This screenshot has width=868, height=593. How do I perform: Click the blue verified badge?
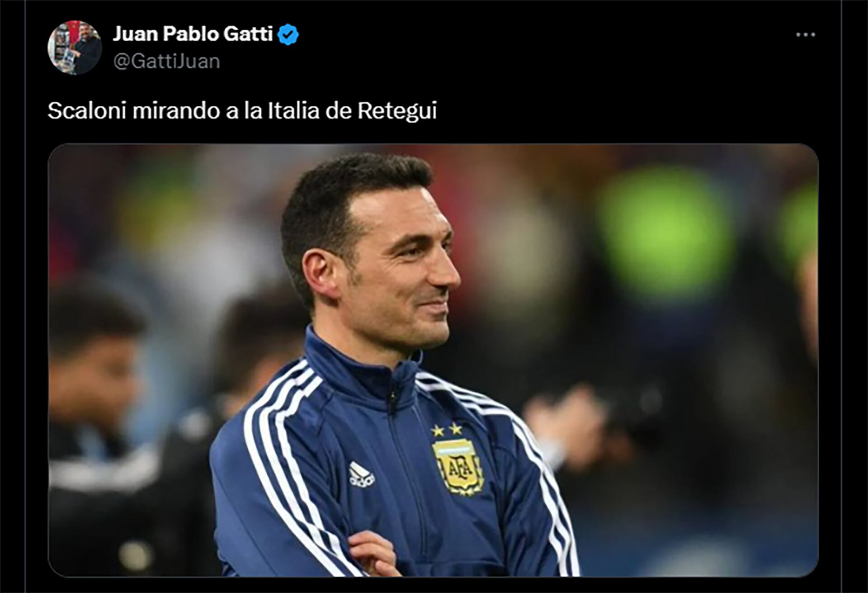coord(288,35)
